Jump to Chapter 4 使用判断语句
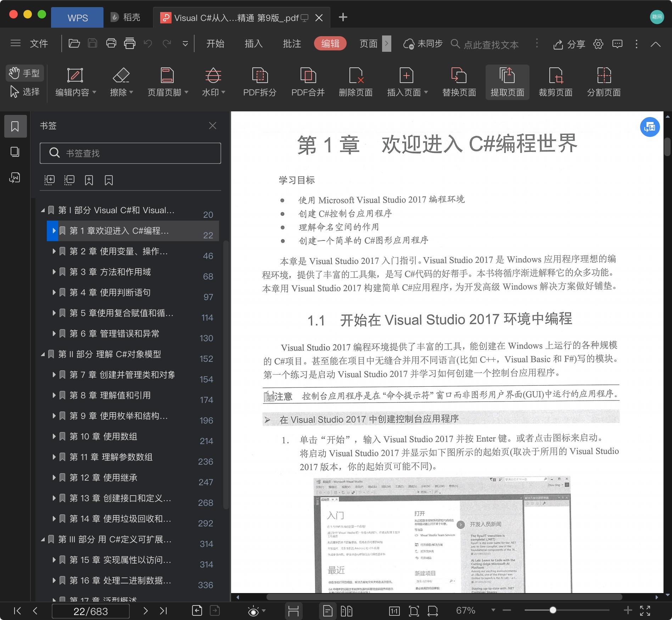672x620 pixels. point(110,292)
